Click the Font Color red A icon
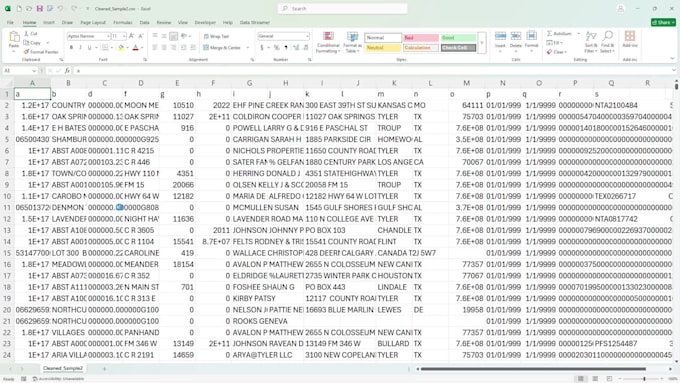 click(135, 48)
